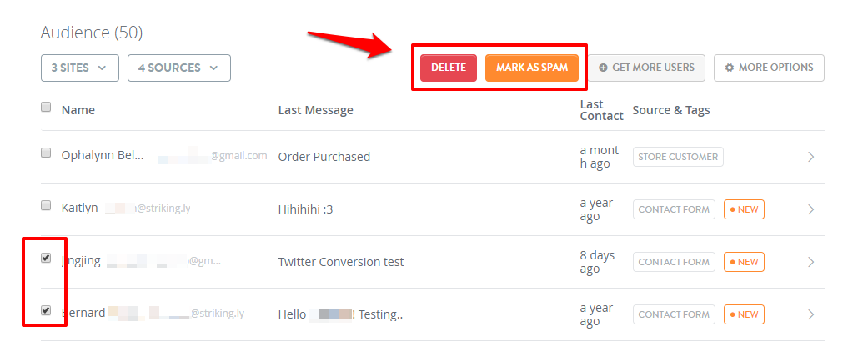Image resolution: width=868 pixels, height=342 pixels.
Task: Open Kaitlyn's contact details chevron
Action: coord(811,209)
